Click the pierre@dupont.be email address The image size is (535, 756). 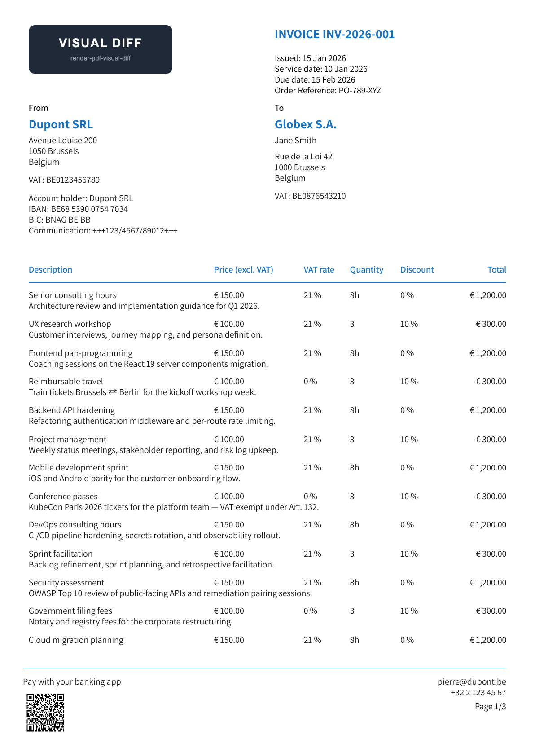click(472, 682)
